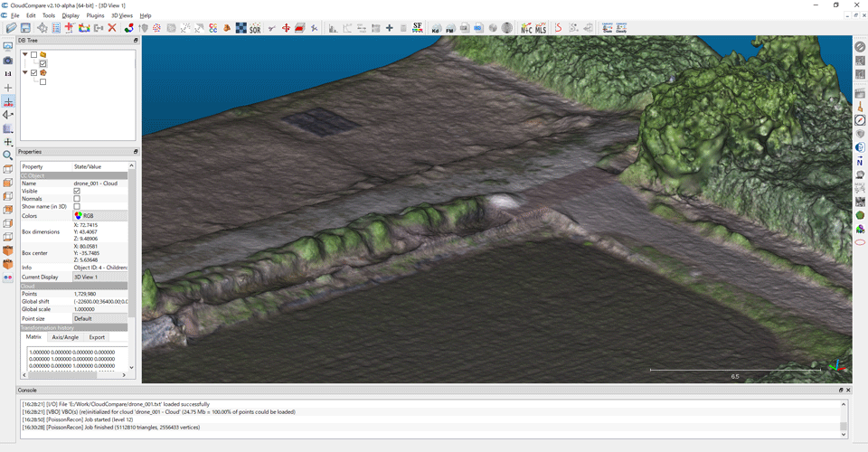This screenshot has width=868, height=452.
Task: Uncheck the checked child item under first folder
Action: (42, 63)
